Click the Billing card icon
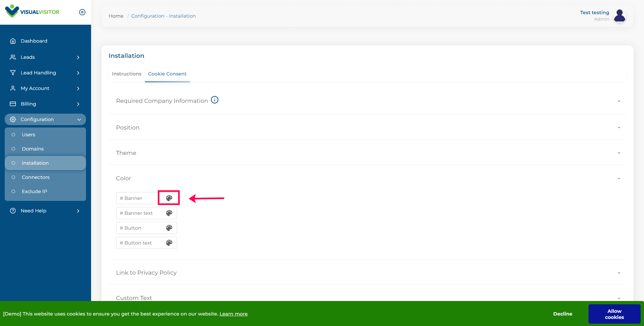Viewport: 644px width, 326px height. pos(13,104)
